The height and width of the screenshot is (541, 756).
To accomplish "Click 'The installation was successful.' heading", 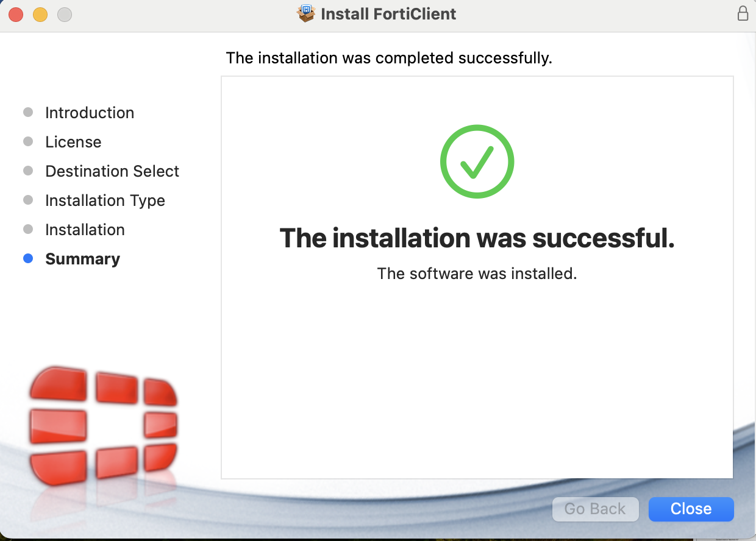I will [x=477, y=238].
